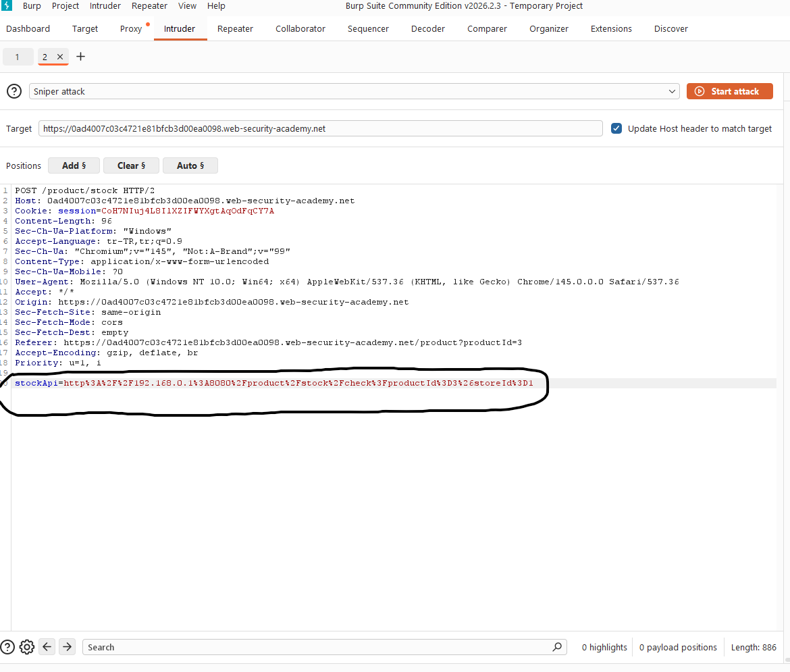
Task: Click the 0 highlights status text
Action: [x=604, y=647]
